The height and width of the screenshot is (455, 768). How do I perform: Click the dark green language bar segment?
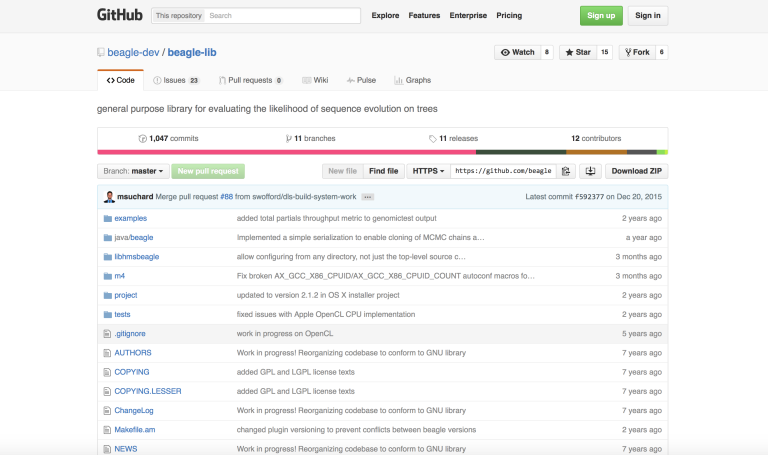click(521, 152)
